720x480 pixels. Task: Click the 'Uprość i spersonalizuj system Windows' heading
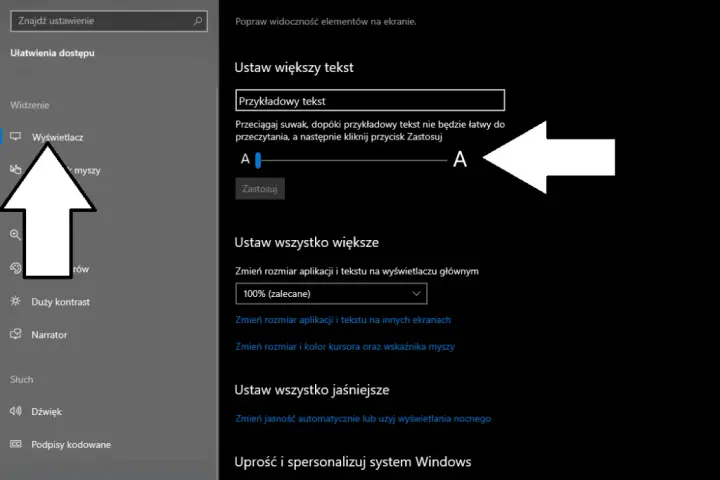[353, 462]
